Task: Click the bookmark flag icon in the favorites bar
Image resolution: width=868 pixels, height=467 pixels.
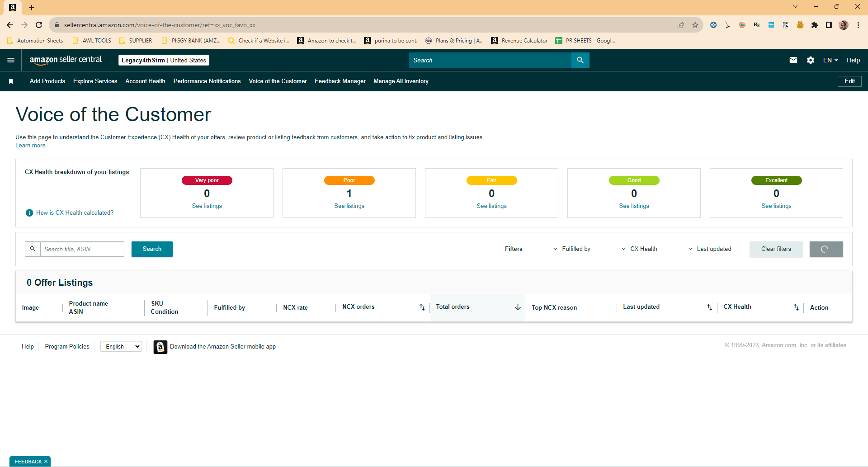Action: [x=11, y=81]
